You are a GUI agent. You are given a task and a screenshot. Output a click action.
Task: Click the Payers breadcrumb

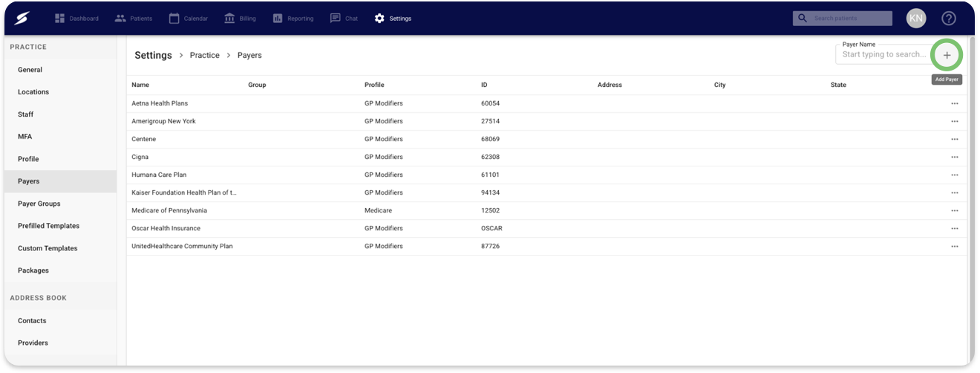tap(249, 55)
